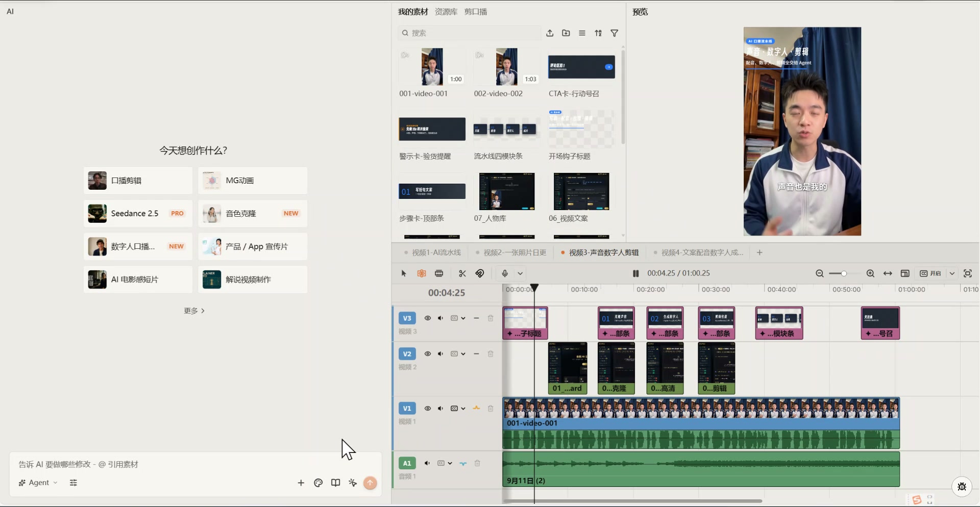Select the pointer selection tool
Image resolution: width=980 pixels, height=507 pixels.
pyautogui.click(x=404, y=273)
